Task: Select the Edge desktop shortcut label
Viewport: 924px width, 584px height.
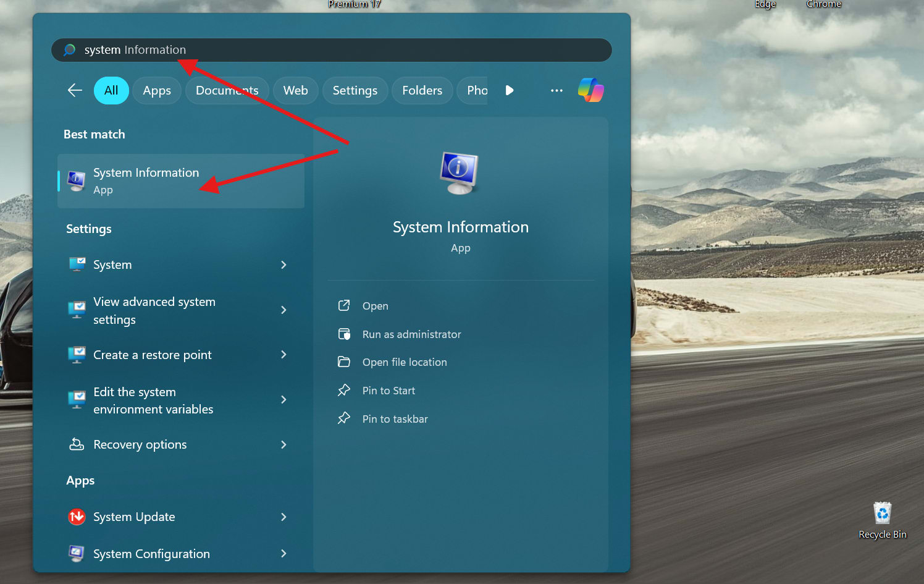Action: (x=765, y=4)
